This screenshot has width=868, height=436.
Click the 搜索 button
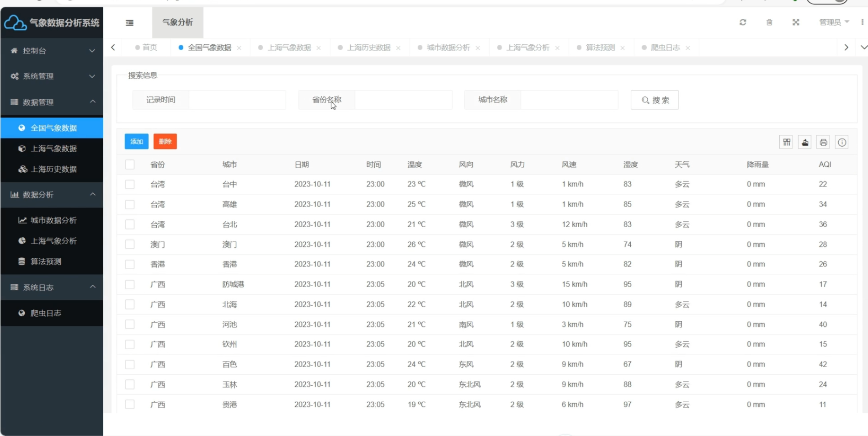pyautogui.click(x=655, y=100)
